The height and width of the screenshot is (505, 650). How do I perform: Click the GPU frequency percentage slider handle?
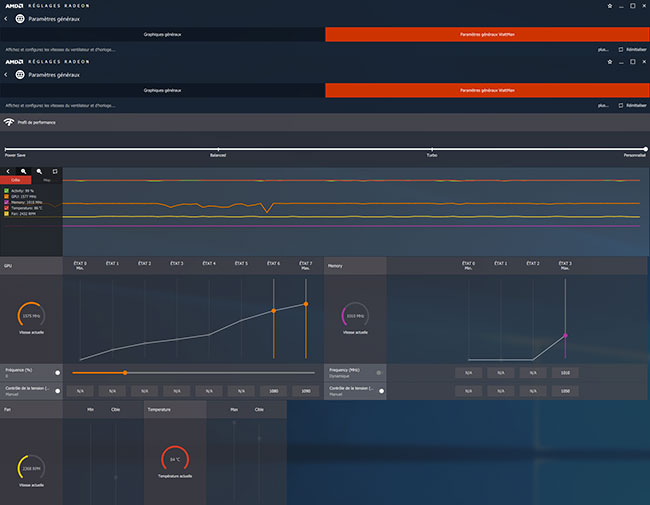[x=125, y=372]
